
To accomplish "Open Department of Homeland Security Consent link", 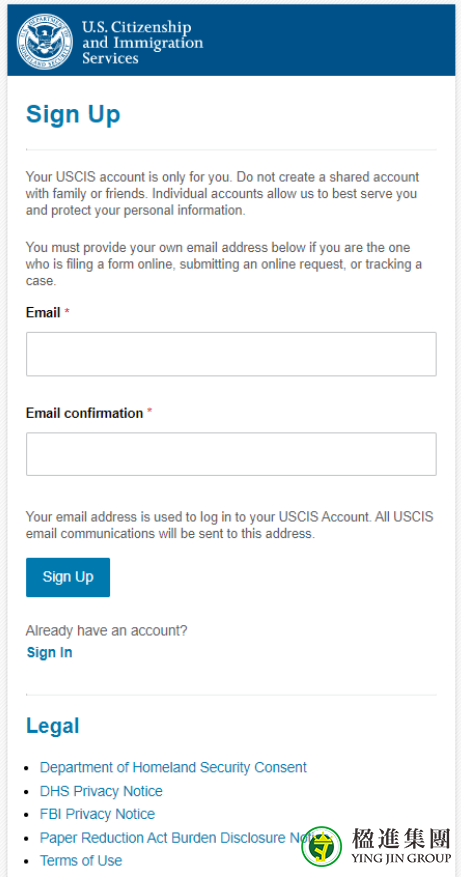I will 173,767.
